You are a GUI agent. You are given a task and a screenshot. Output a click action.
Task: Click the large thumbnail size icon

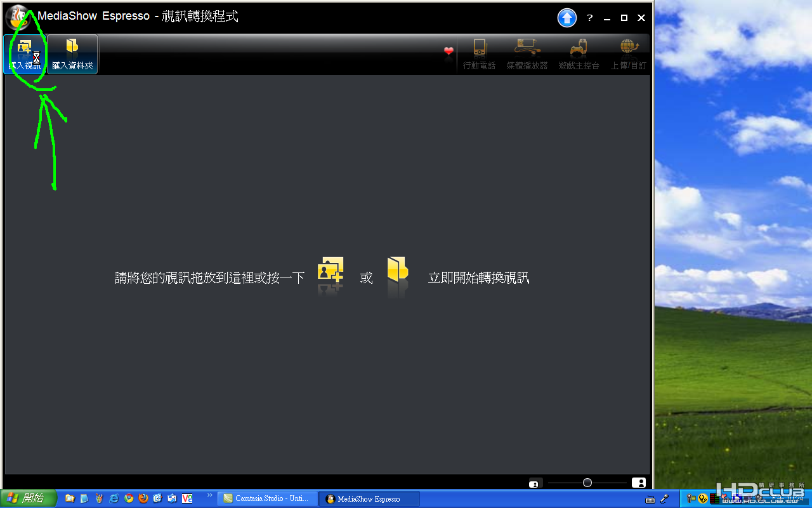point(638,483)
